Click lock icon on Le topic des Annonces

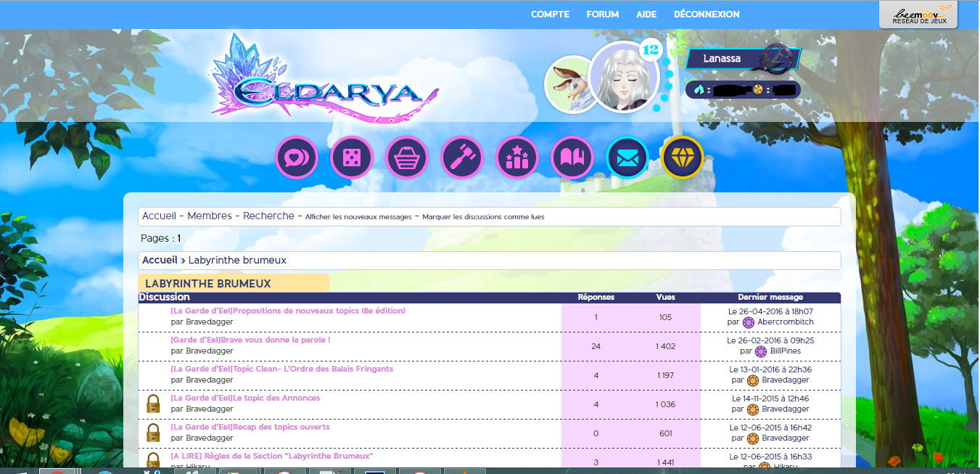(153, 404)
